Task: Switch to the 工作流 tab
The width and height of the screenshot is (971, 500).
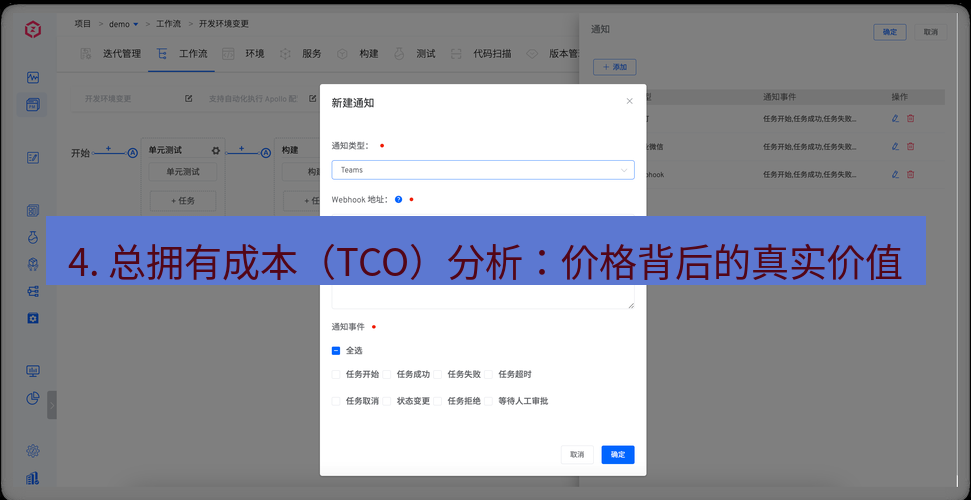Action: coord(193,54)
